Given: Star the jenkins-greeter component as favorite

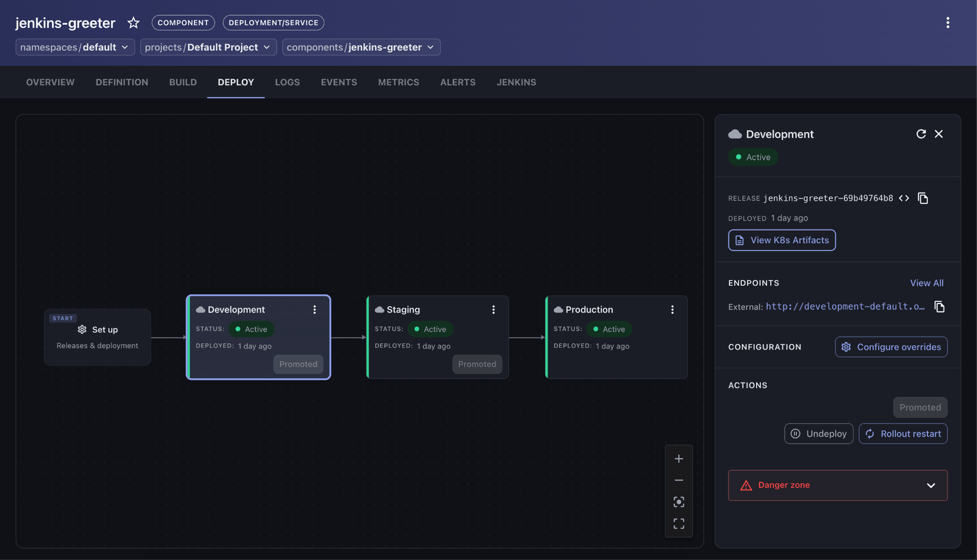Looking at the screenshot, I should tap(133, 23).
